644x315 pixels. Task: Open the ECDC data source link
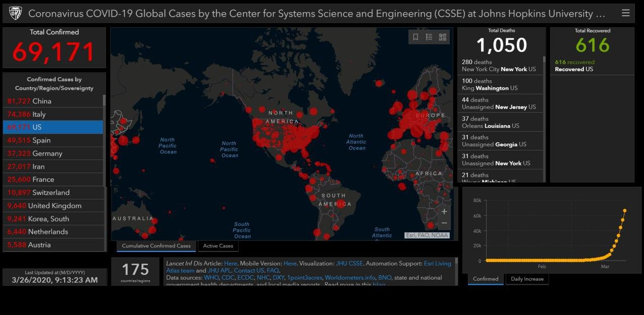[x=245, y=278]
